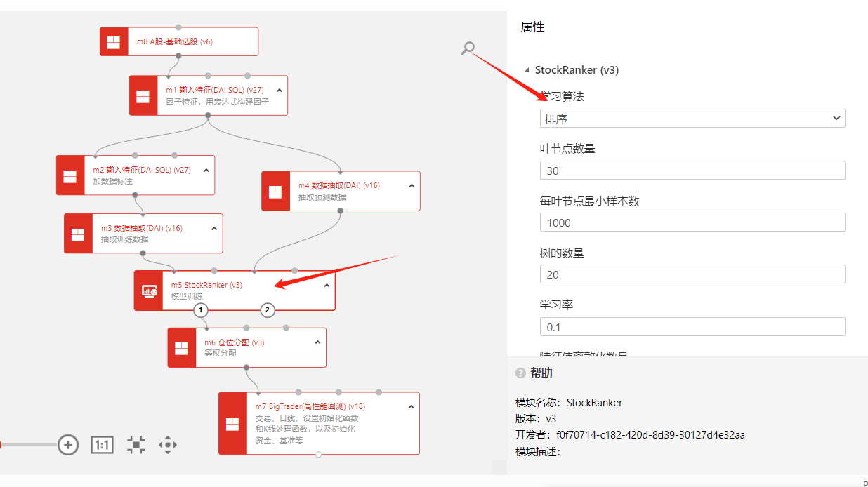868x487 pixels.
Task: Reset zoom with the 1:1 button
Action: click(103, 445)
